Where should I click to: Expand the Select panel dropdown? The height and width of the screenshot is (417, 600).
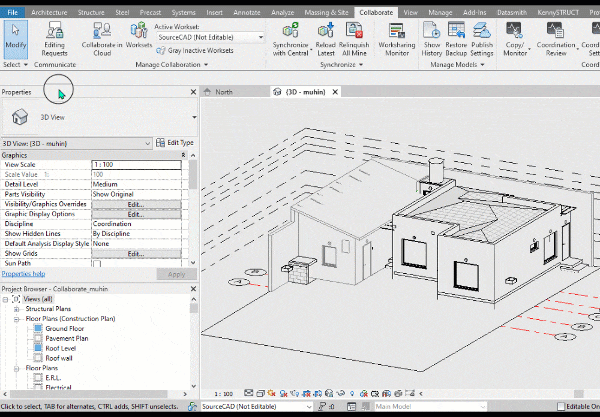26,65
